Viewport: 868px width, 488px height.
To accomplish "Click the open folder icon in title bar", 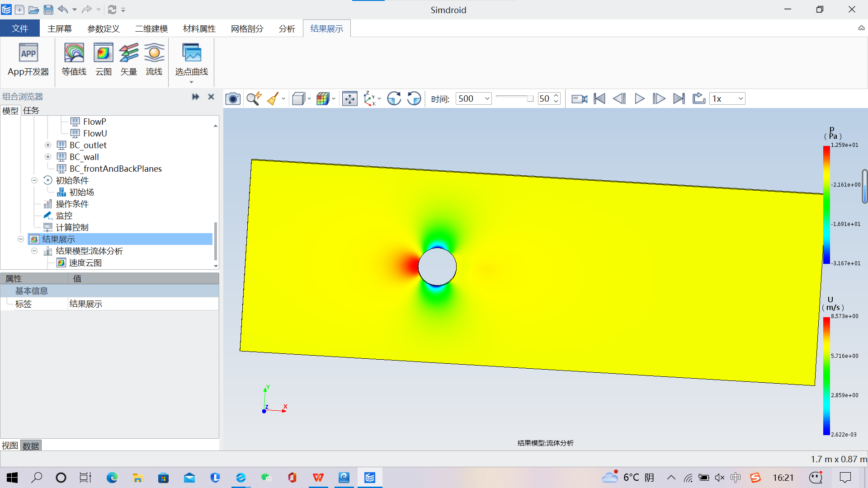I will [x=34, y=9].
